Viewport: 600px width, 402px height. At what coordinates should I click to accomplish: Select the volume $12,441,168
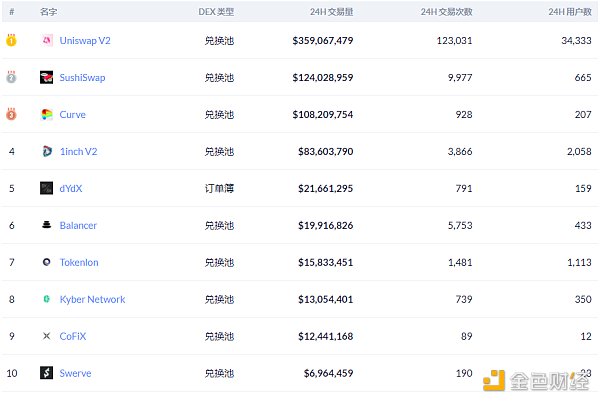tap(326, 336)
